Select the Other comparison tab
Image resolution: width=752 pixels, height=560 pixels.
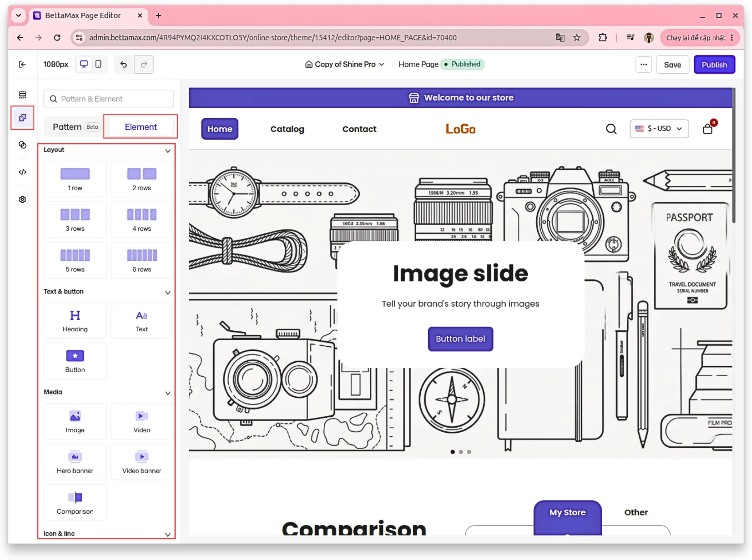point(636,513)
